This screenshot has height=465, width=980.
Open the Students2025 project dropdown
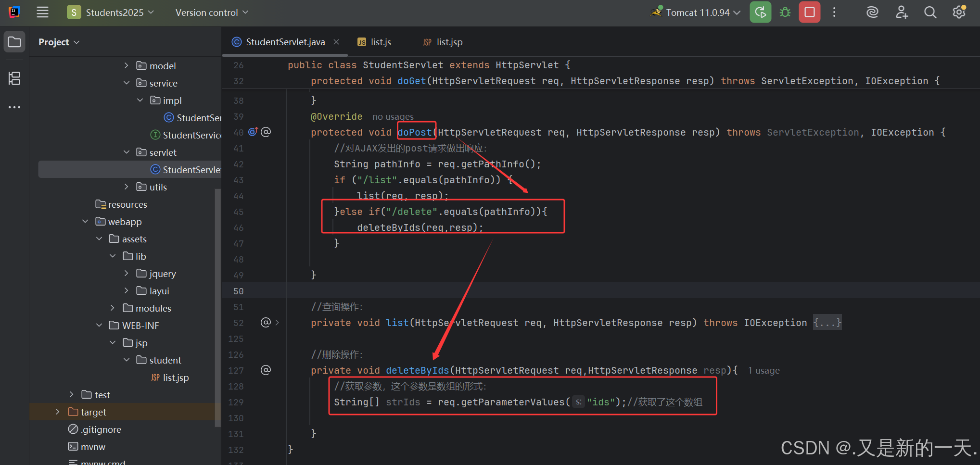[111, 13]
